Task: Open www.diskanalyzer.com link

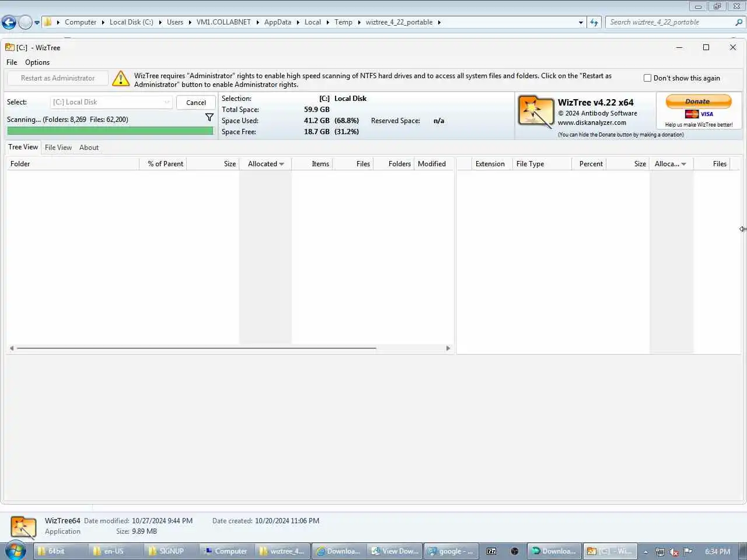Action: tap(592, 123)
